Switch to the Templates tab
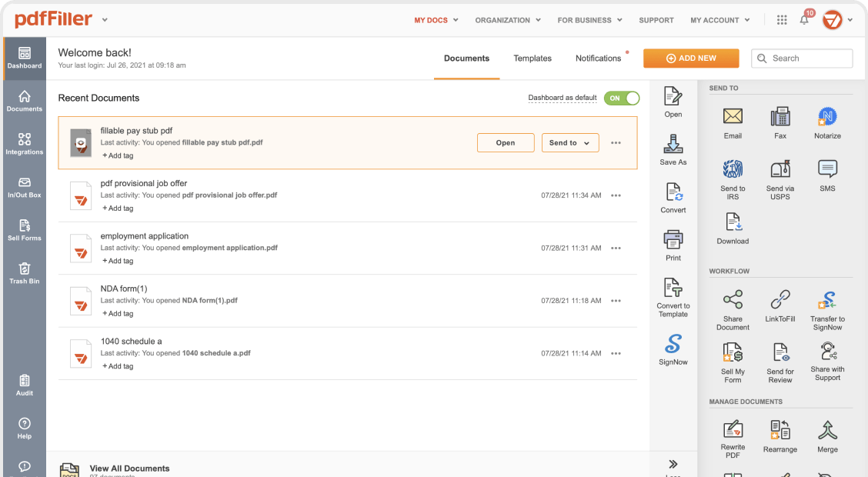 [x=532, y=58]
